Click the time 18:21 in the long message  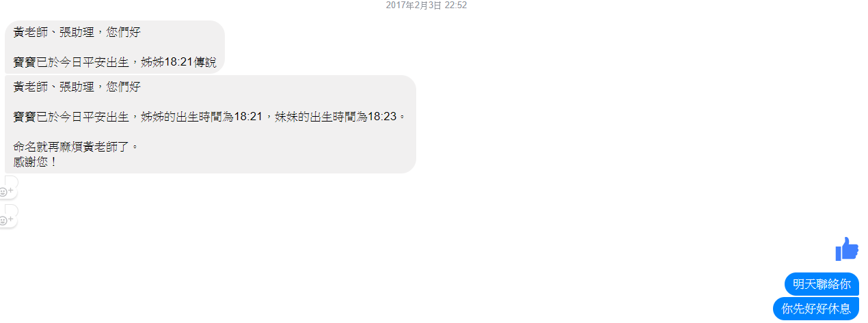click(248, 117)
